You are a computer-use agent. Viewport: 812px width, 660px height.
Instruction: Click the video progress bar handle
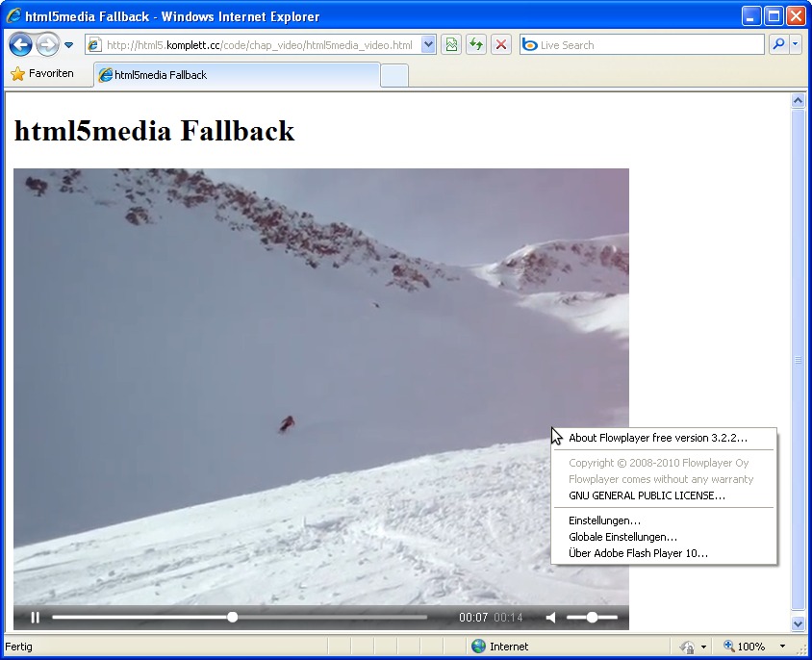232,618
